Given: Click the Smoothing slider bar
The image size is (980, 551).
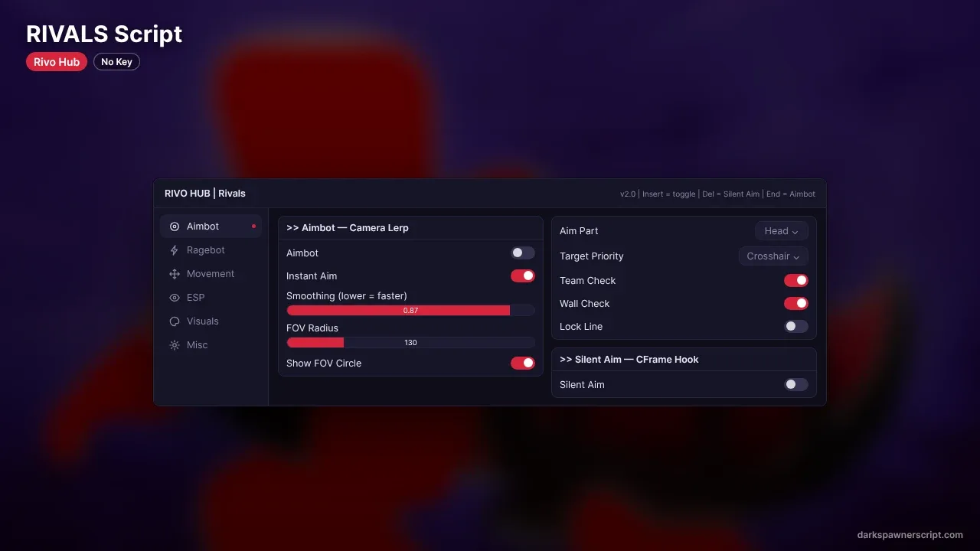Looking at the screenshot, I should point(410,310).
